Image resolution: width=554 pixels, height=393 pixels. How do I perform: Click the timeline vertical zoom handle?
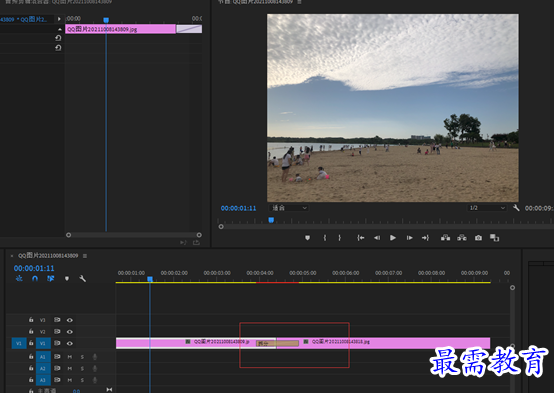click(512, 288)
